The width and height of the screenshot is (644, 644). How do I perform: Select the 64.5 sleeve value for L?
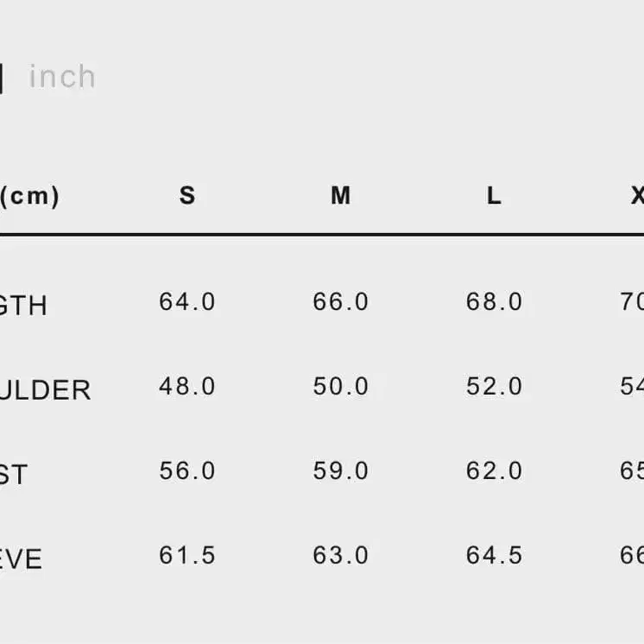click(x=495, y=555)
